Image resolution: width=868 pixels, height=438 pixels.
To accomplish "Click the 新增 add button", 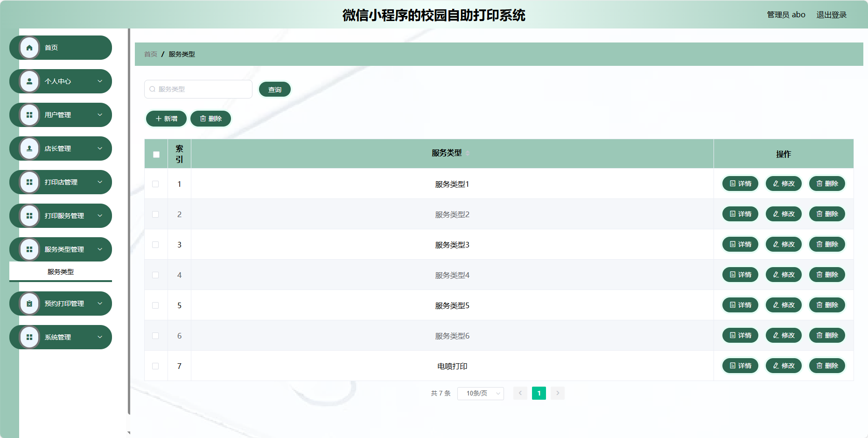I will [x=166, y=119].
